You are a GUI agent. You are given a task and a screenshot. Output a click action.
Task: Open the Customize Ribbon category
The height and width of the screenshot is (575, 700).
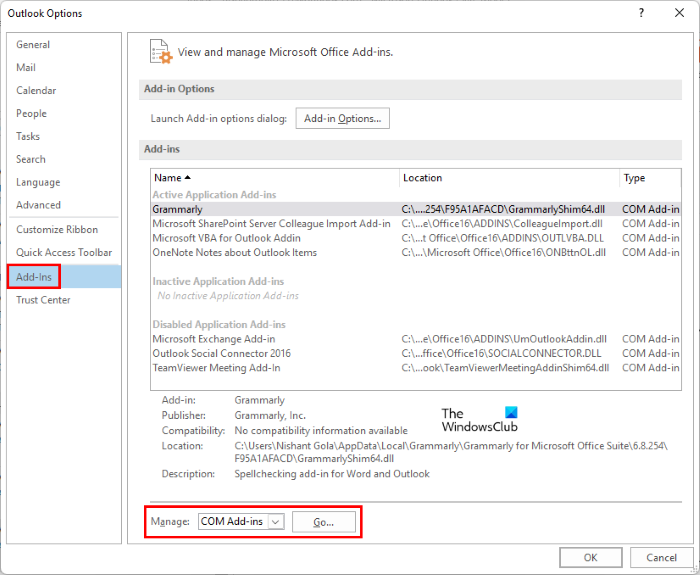point(57,230)
